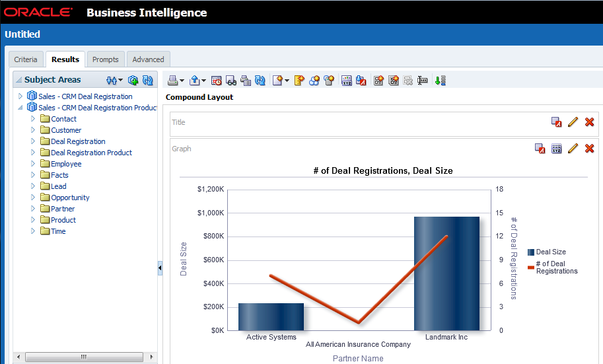Switch to the Criteria tab

click(26, 59)
